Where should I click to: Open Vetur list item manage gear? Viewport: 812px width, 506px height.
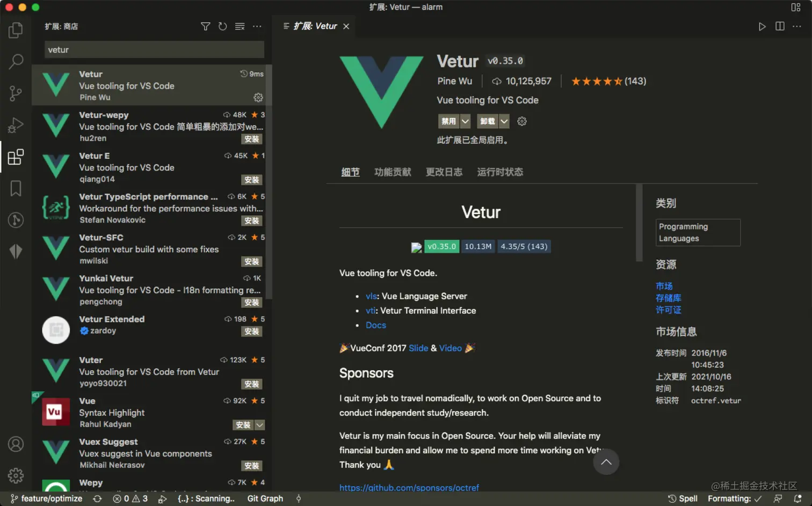pos(258,98)
